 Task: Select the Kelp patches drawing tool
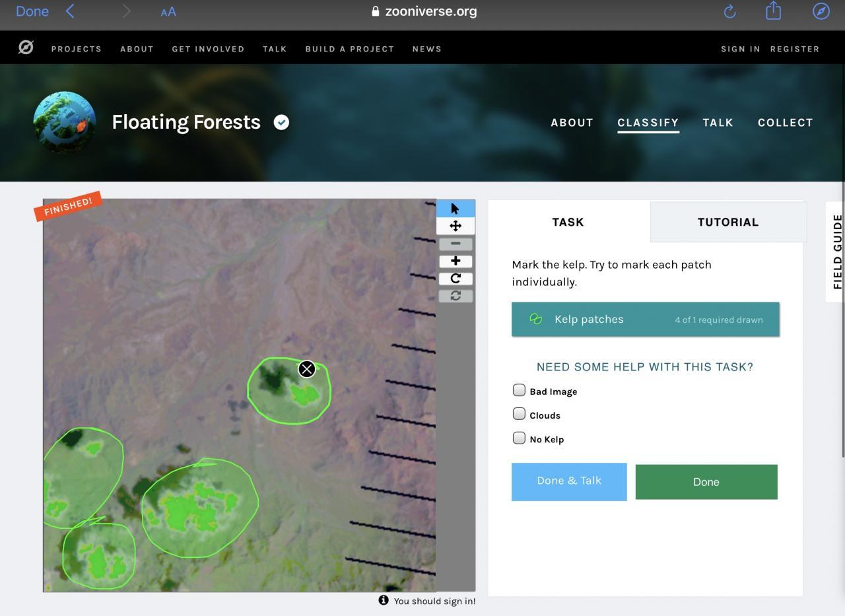[646, 320]
